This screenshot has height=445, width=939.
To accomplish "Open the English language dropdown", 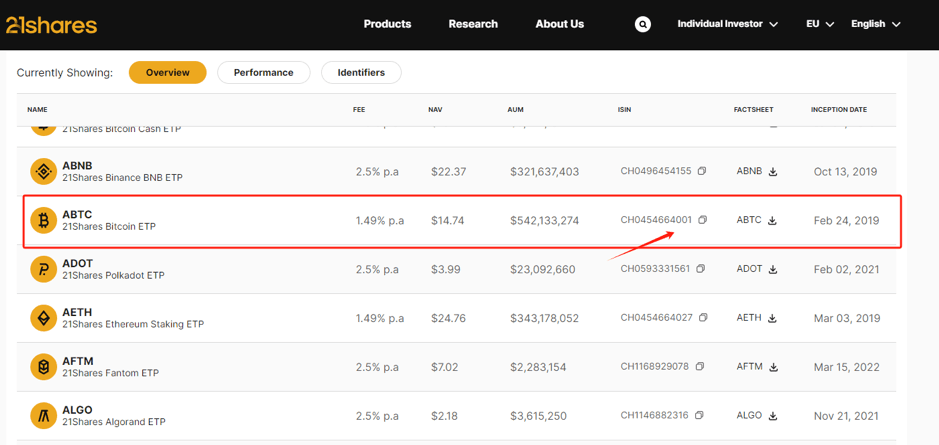I will (x=875, y=24).
